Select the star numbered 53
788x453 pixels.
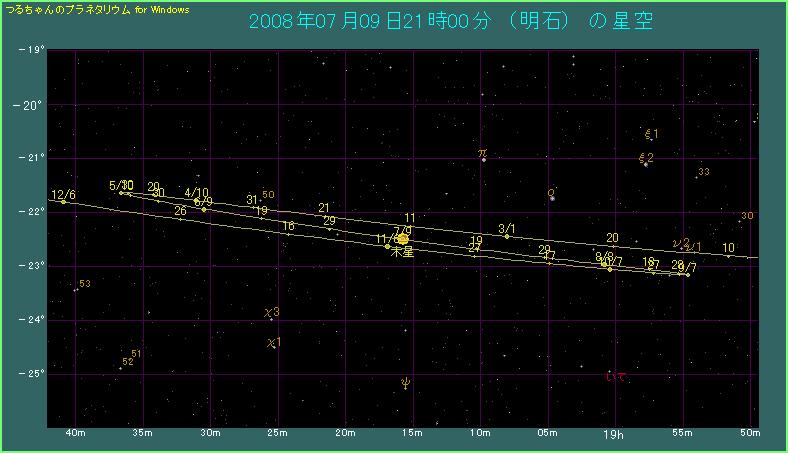pyautogui.click(x=85, y=284)
